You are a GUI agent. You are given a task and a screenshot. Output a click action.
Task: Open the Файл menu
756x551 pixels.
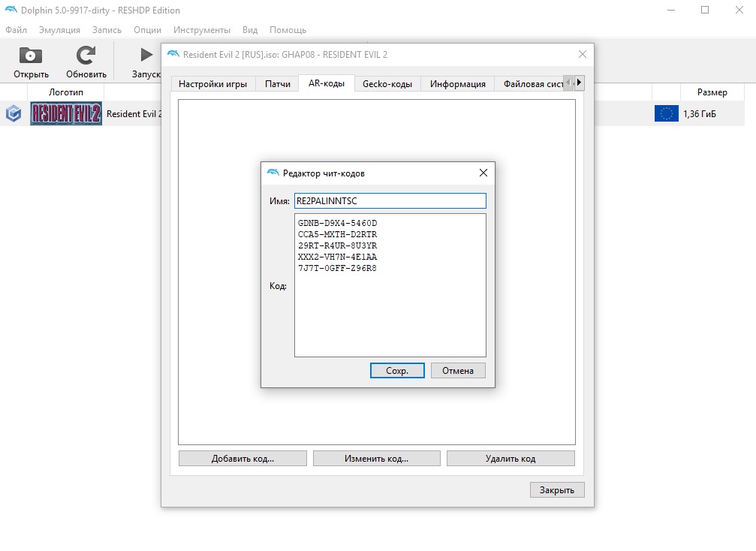click(16, 30)
